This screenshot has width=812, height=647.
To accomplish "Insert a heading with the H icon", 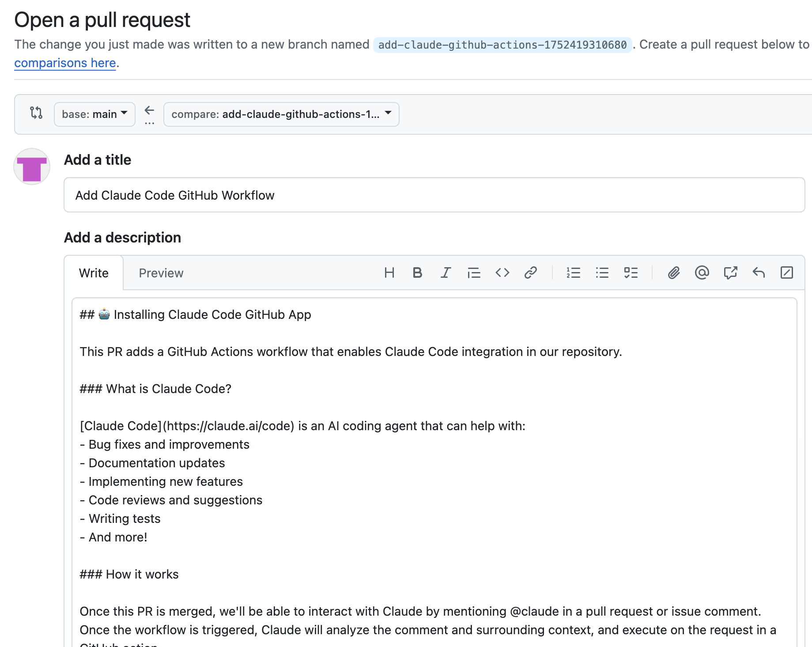I will point(389,272).
